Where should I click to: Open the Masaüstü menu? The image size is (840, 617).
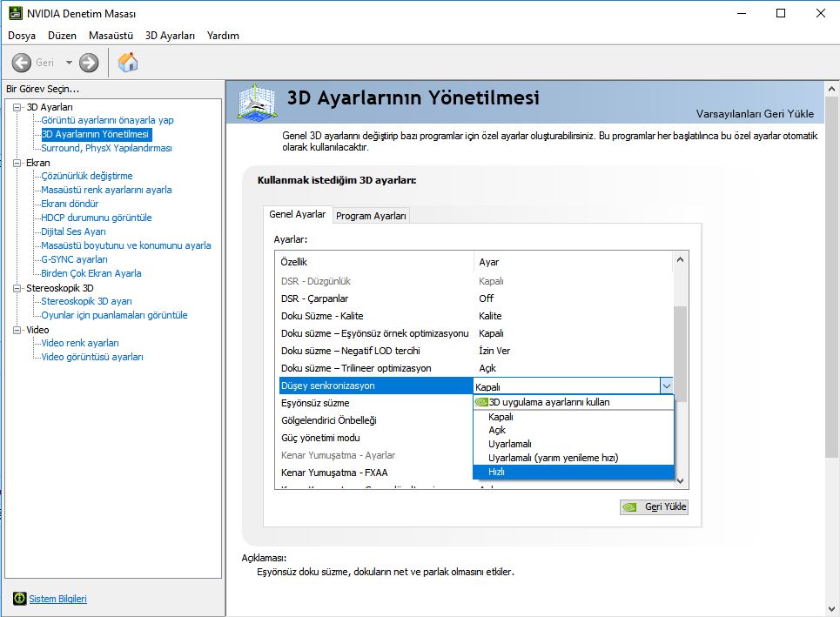pyautogui.click(x=111, y=36)
